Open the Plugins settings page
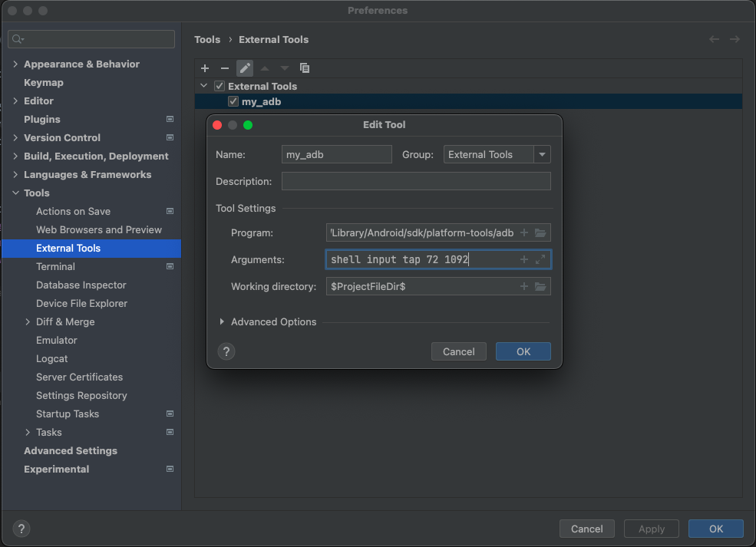The image size is (756, 547). pos(42,119)
